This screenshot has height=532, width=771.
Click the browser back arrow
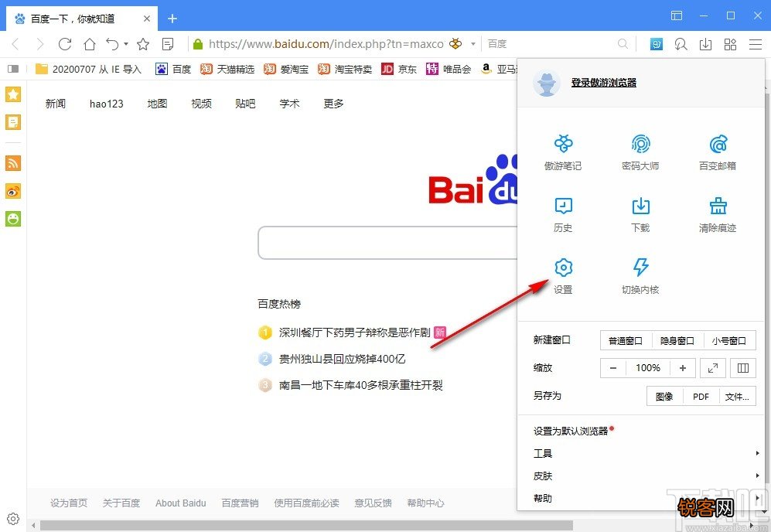tap(15, 44)
